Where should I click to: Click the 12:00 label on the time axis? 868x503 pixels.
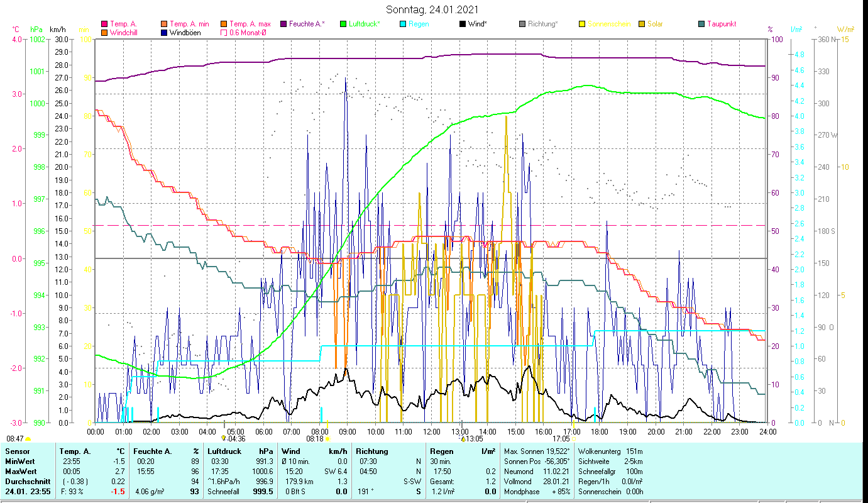(431, 431)
